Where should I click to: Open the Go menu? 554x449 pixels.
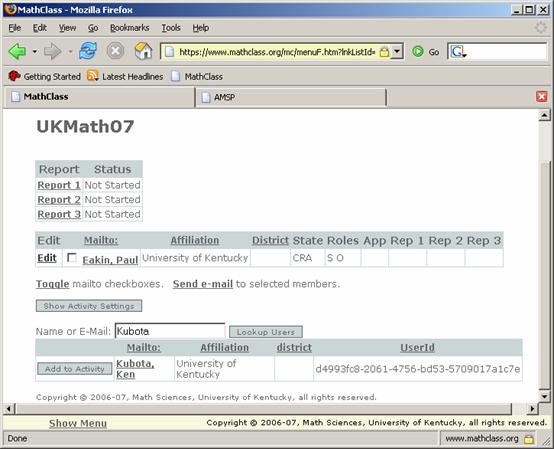[x=93, y=28]
